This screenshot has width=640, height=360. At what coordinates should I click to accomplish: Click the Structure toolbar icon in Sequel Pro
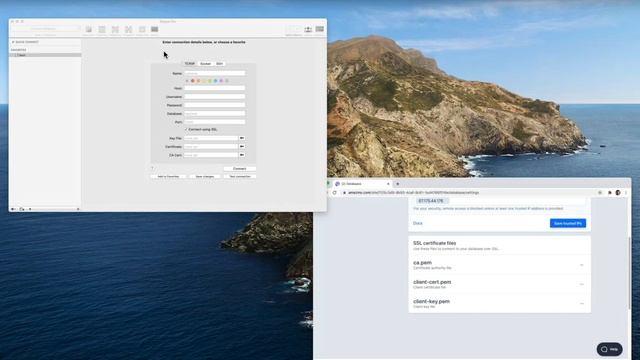coord(89,29)
